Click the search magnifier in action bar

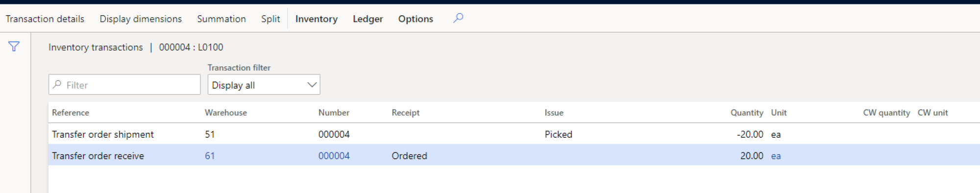click(458, 18)
